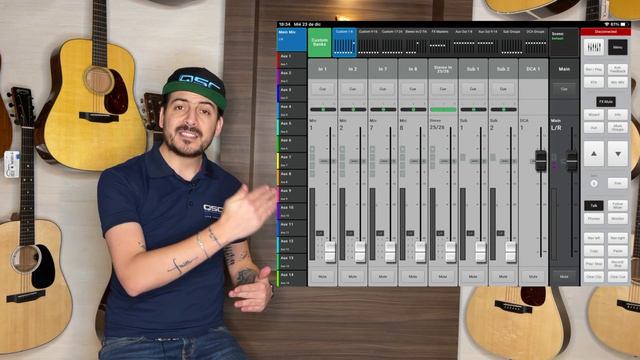
Task: Open the DCA Groups bank
Action: pos(535,43)
